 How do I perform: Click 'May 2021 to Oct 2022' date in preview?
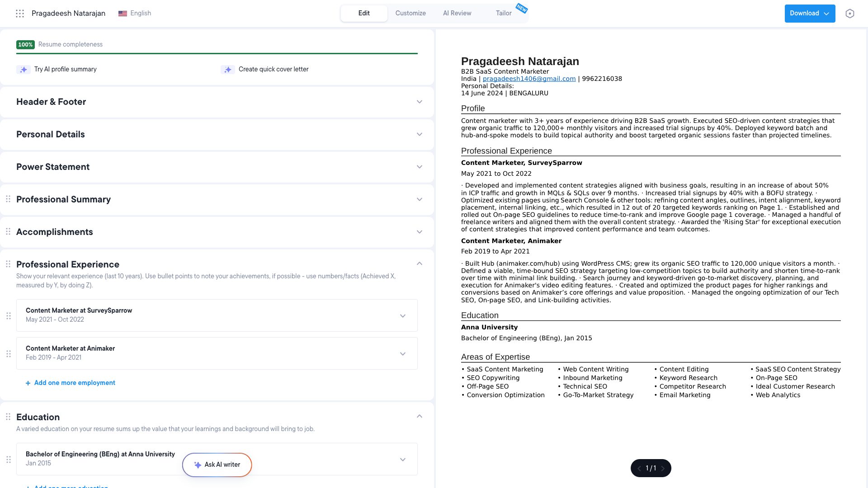point(496,174)
